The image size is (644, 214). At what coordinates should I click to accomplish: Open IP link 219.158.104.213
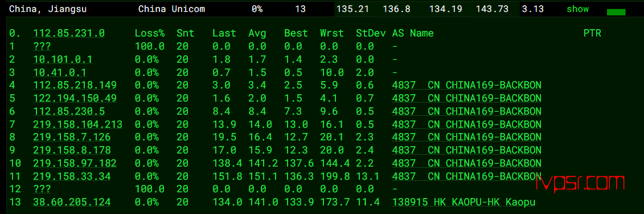pos(77,124)
